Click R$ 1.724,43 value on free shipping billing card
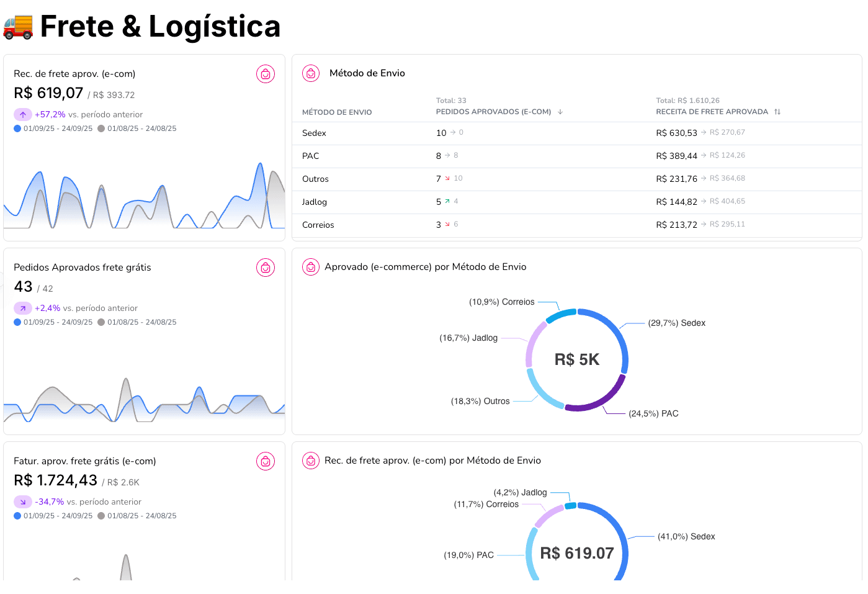Image resolution: width=868 pixels, height=594 pixels. [x=55, y=480]
